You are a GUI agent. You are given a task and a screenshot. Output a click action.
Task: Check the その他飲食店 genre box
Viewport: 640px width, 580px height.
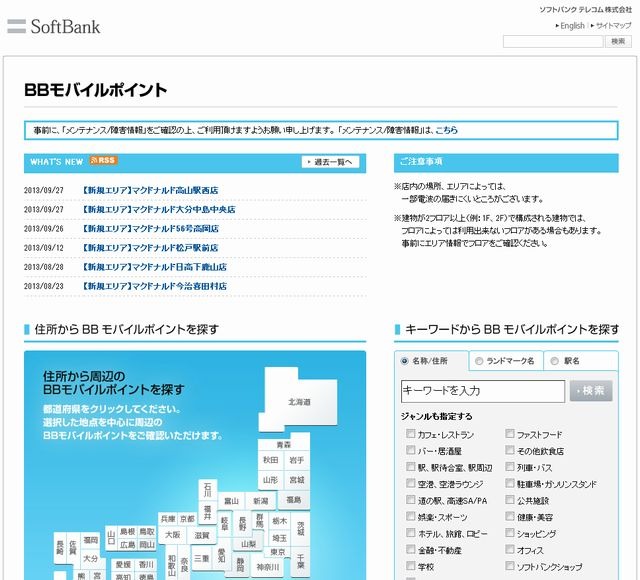[510, 450]
